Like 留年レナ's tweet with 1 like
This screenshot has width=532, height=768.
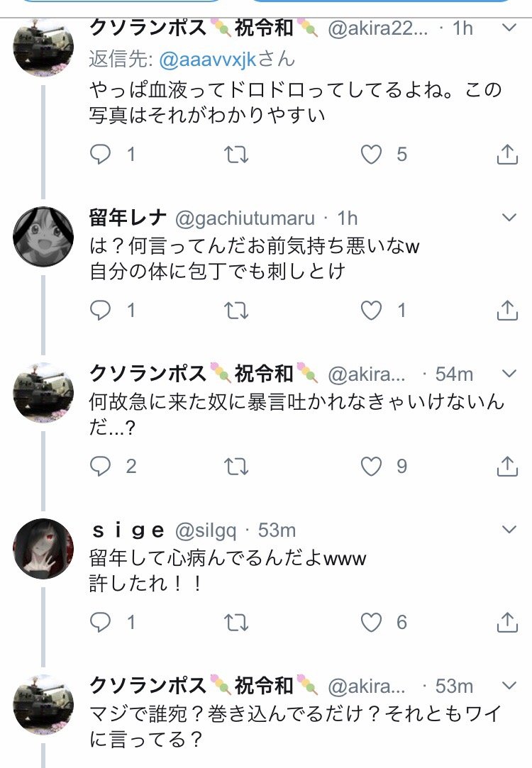point(372,310)
